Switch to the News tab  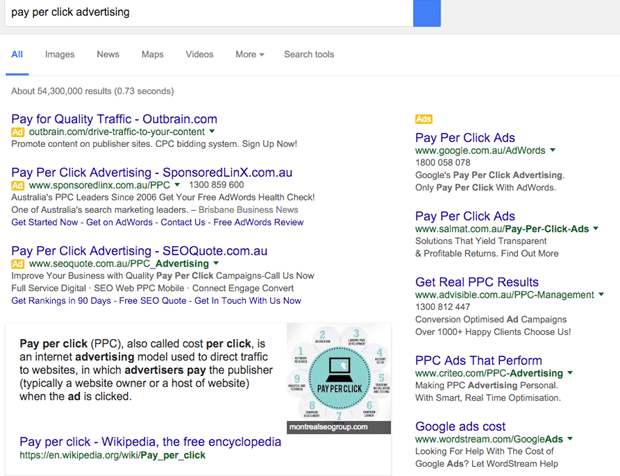pyautogui.click(x=108, y=54)
